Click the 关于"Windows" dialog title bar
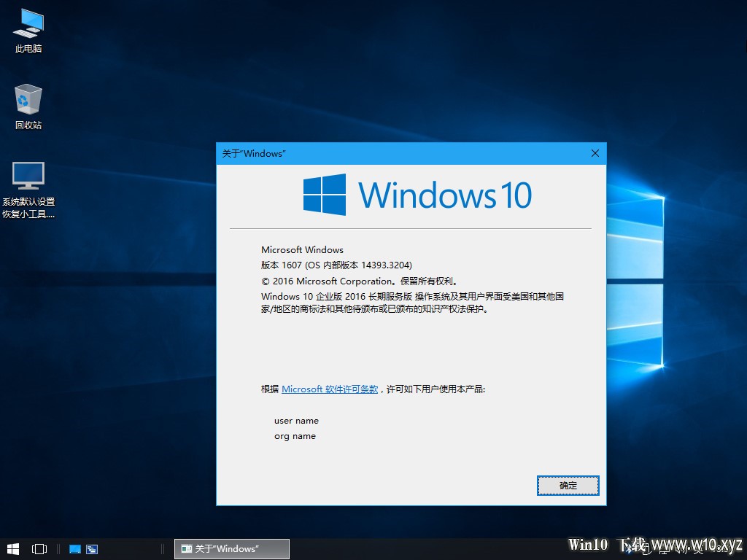747x560 pixels. click(401, 153)
